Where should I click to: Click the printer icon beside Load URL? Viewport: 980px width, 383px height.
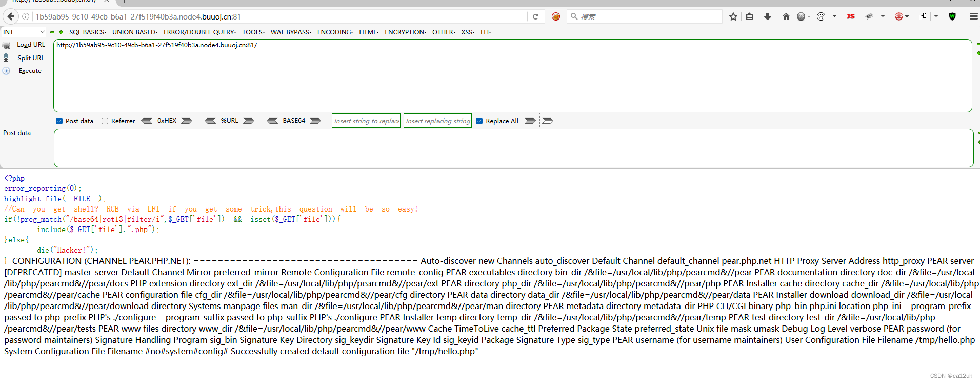7,45
